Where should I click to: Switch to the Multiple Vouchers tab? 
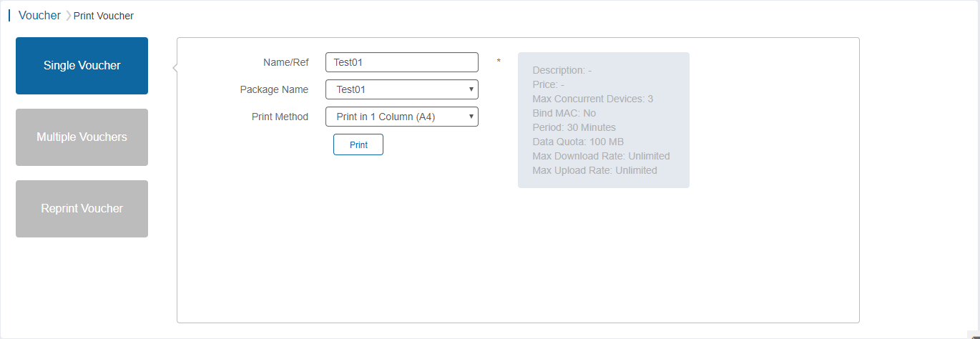point(82,137)
